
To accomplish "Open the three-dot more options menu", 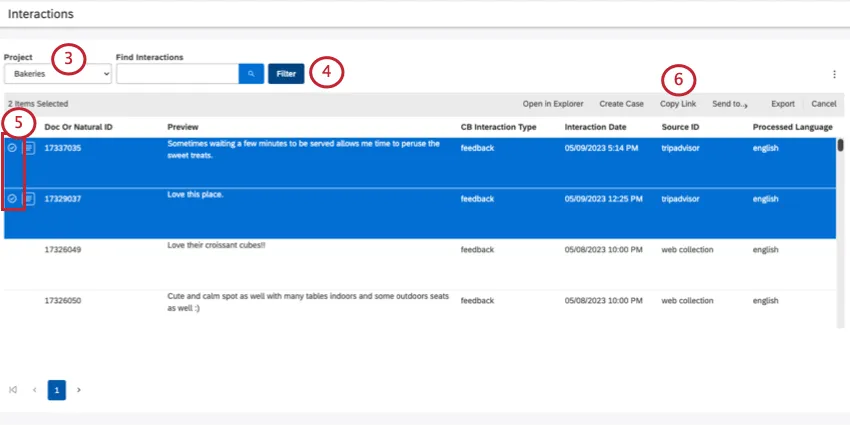I will [834, 74].
